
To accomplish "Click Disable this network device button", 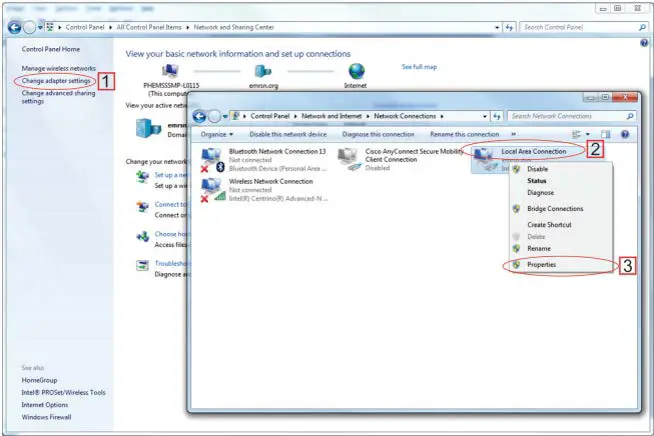I will coord(288,134).
